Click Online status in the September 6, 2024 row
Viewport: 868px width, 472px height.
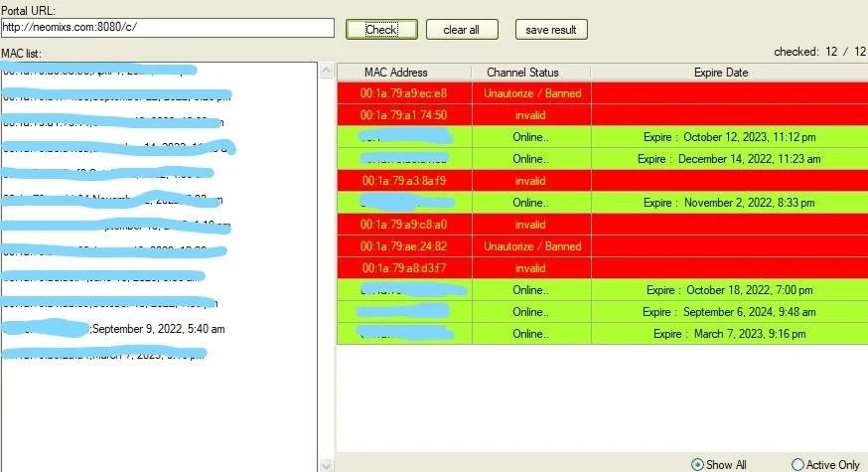pyautogui.click(x=530, y=312)
